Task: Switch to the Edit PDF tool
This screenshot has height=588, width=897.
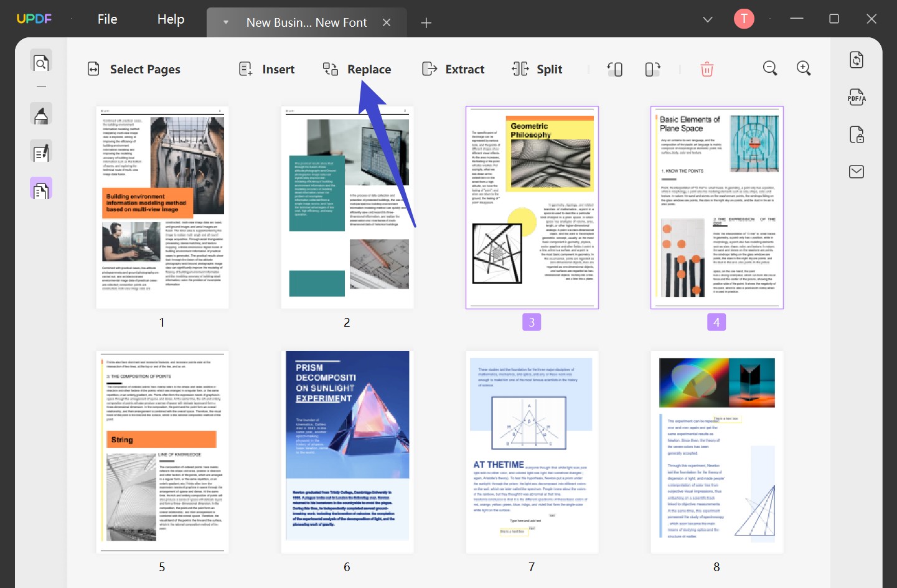Action: (x=40, y=151)
